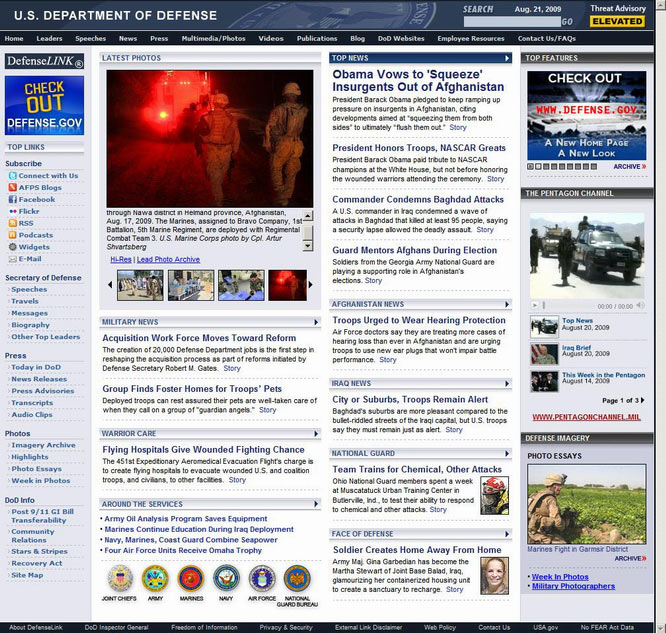Screen dimensions: 666x633
Task: Click the Widgets gear icon
Action: [x=13, y=247]
